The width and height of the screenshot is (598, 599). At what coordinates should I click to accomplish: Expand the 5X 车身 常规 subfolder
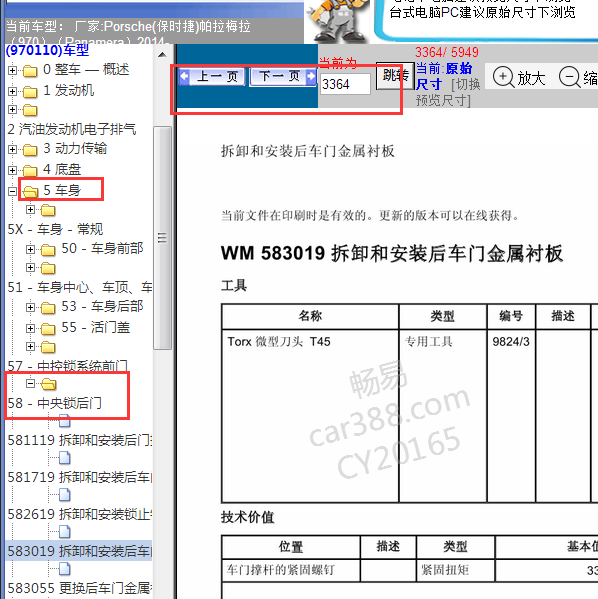coord(30,209)
